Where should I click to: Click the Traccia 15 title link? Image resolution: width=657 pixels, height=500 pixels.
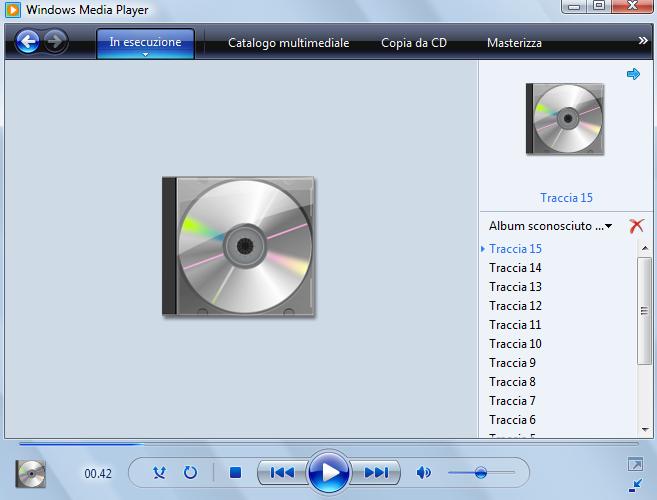tap(566, 197)
